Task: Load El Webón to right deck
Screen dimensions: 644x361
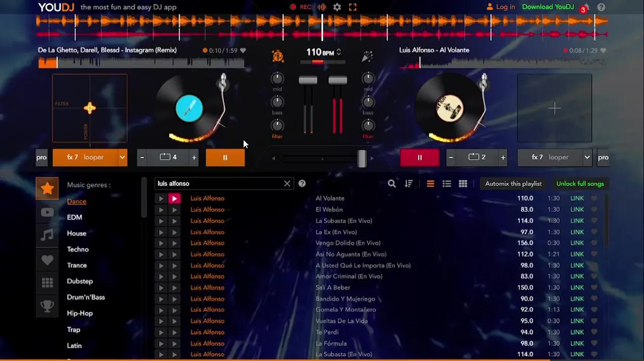Action: pyautogui.click(x=174, y=210)
